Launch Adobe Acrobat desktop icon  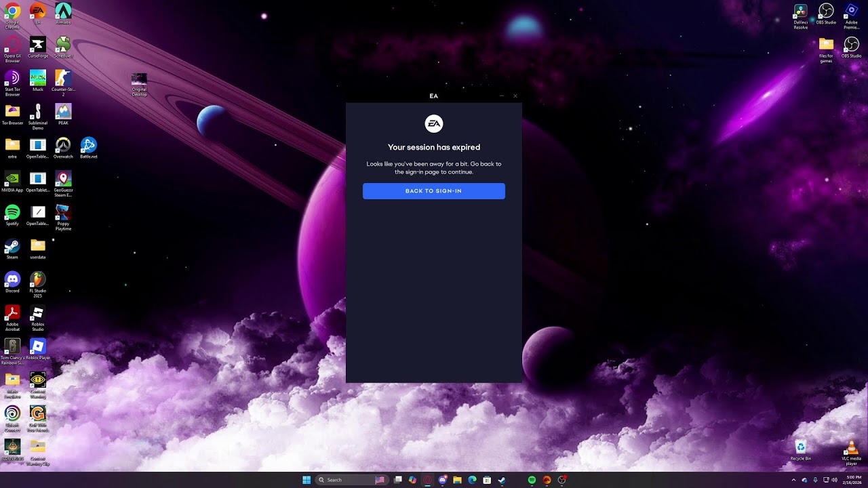12,318
